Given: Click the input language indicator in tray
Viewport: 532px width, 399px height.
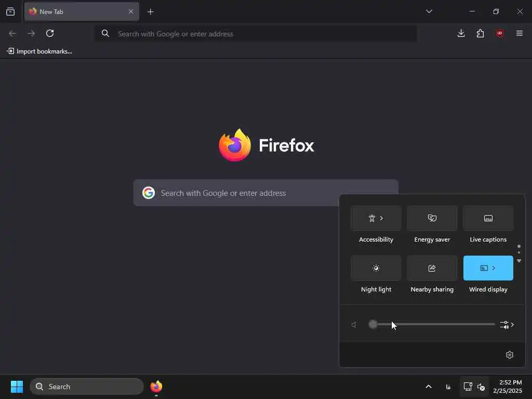Looking at the screenshot, I should [448, 387].
